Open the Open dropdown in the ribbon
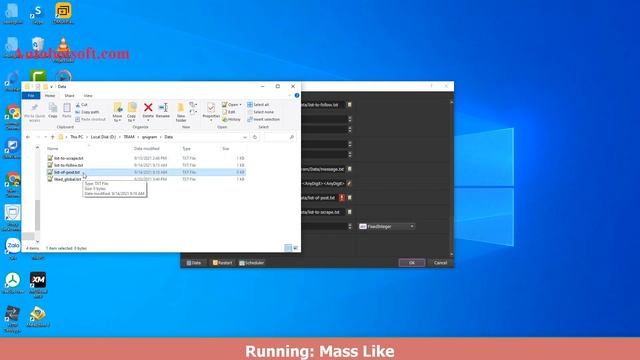The width and height of the screenshot is (640, 360). pyautogui.click(x=231, y=105)
